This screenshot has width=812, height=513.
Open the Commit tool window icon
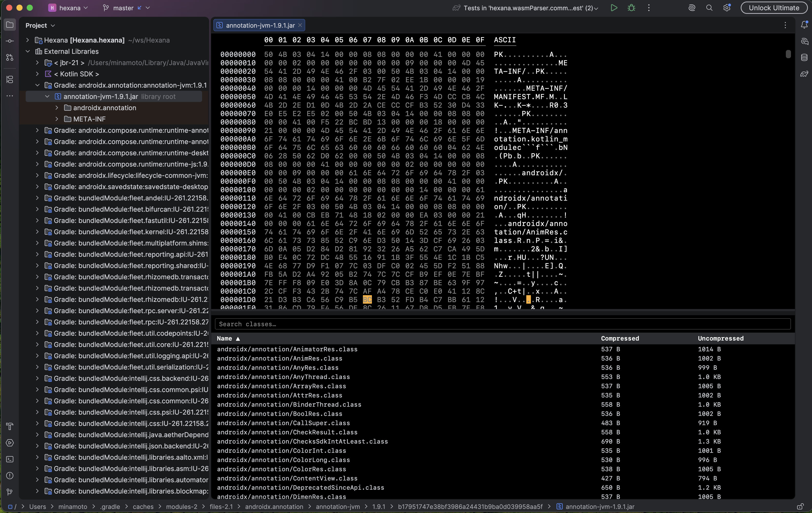pyautogui.click(x=10, y=41)
